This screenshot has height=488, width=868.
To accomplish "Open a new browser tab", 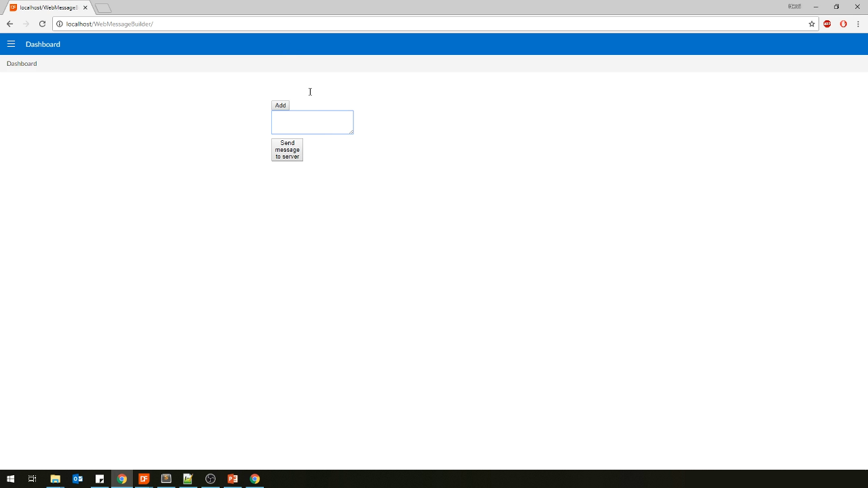I will [103, 8].
